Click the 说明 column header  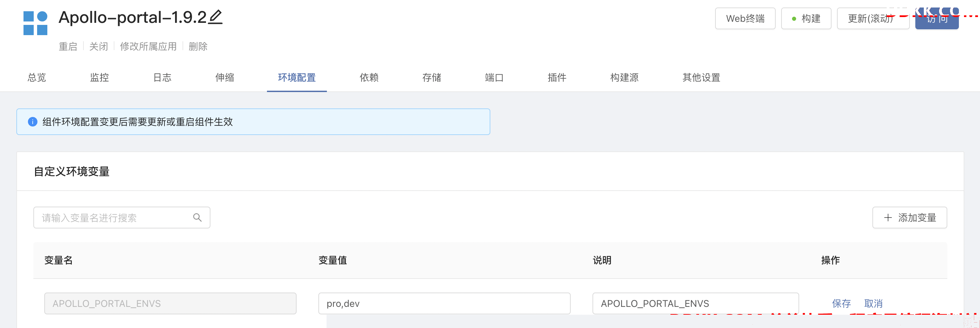tap(602, 260)
